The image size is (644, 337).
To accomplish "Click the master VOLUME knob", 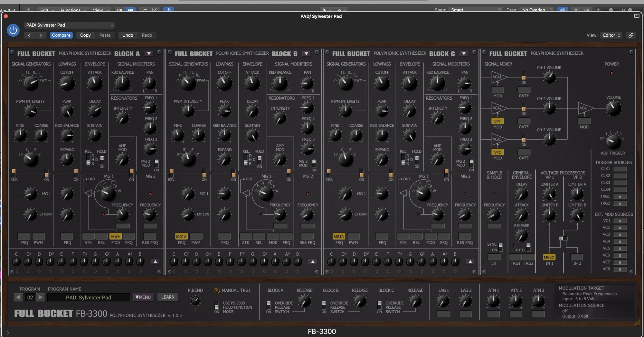I will coord(613,108).
